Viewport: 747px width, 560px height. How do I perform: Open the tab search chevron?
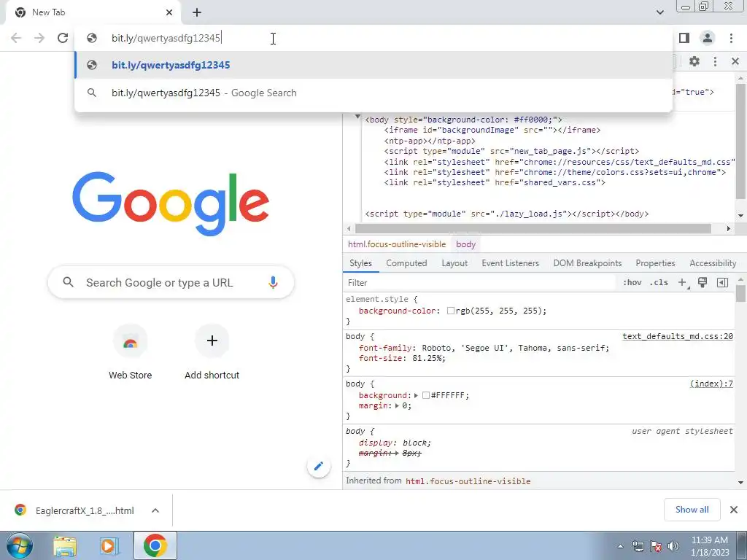point(659,12)
